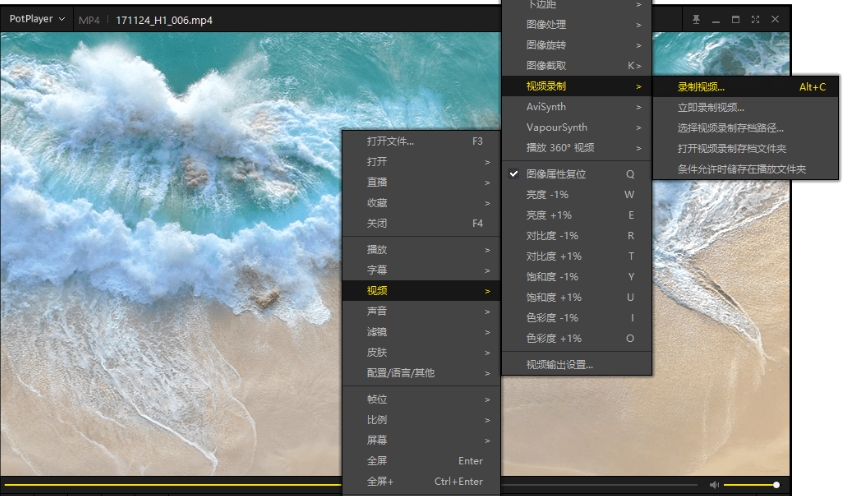The width and height of the screenshot is (846, 496).
Task: Close the PotPlayer window
Action: [774, 20]
